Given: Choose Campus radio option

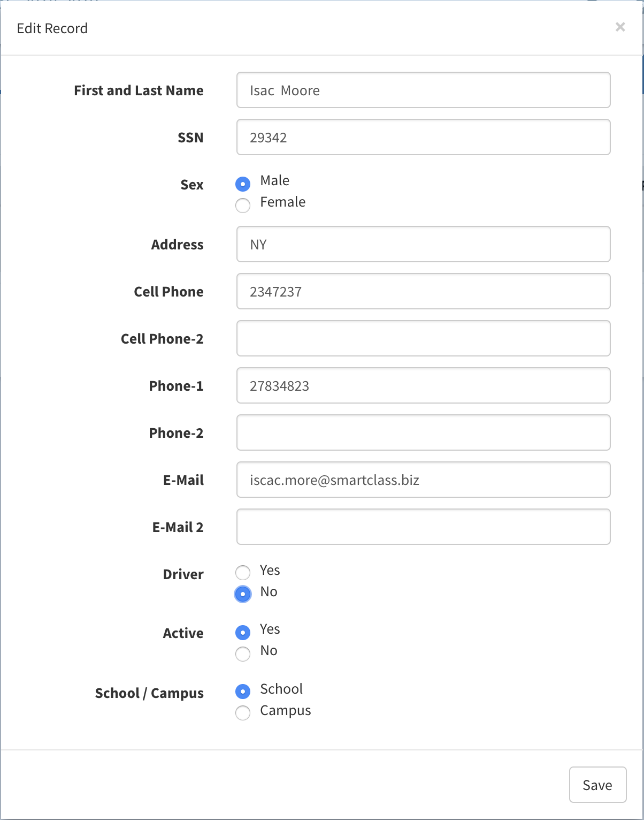Looking at the screenshot, I should coord(243,713).
